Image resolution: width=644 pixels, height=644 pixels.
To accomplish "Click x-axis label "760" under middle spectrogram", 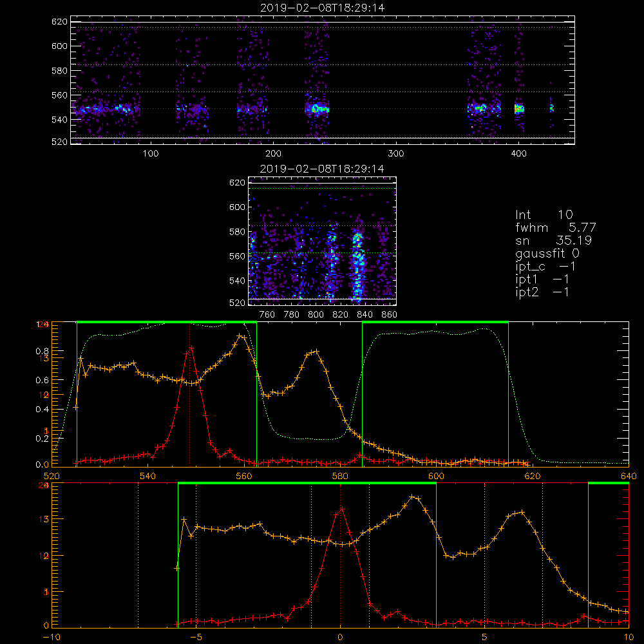I will [x=267, y=315].
